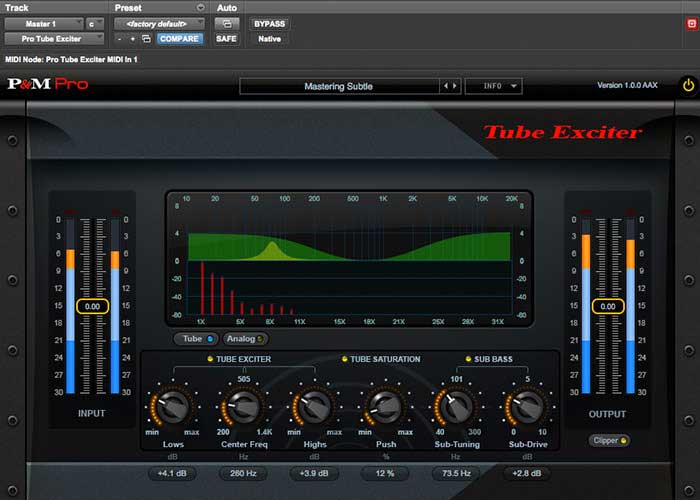Open the insert position 'c' dropdown
Viewport: 700px width, 500px height.
(95, 24)
